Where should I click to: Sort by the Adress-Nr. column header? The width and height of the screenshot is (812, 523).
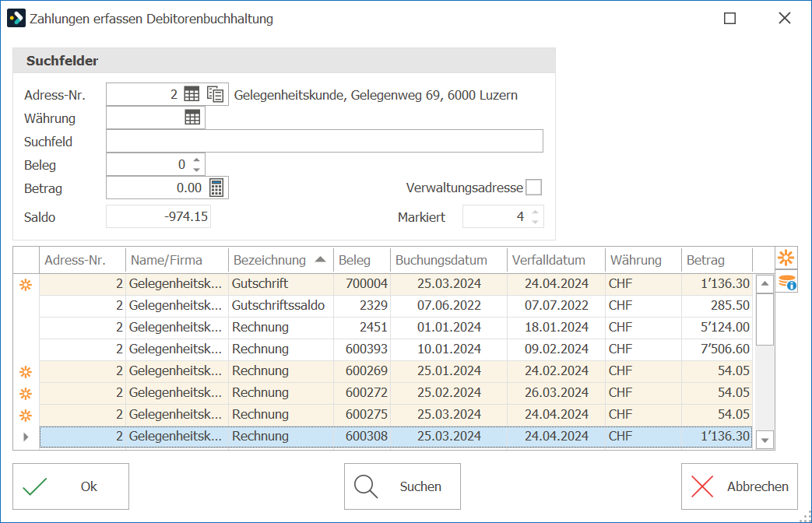point(83,260)
